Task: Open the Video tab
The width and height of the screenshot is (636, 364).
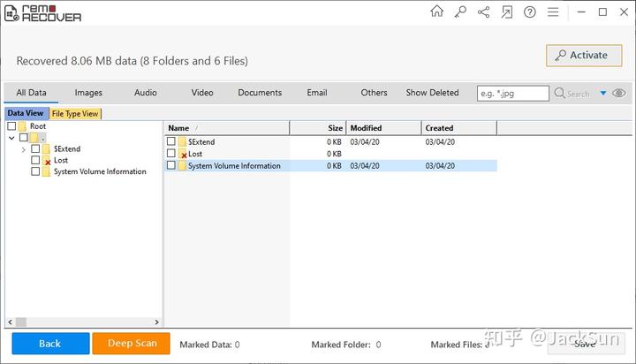Action: point(202,93)
